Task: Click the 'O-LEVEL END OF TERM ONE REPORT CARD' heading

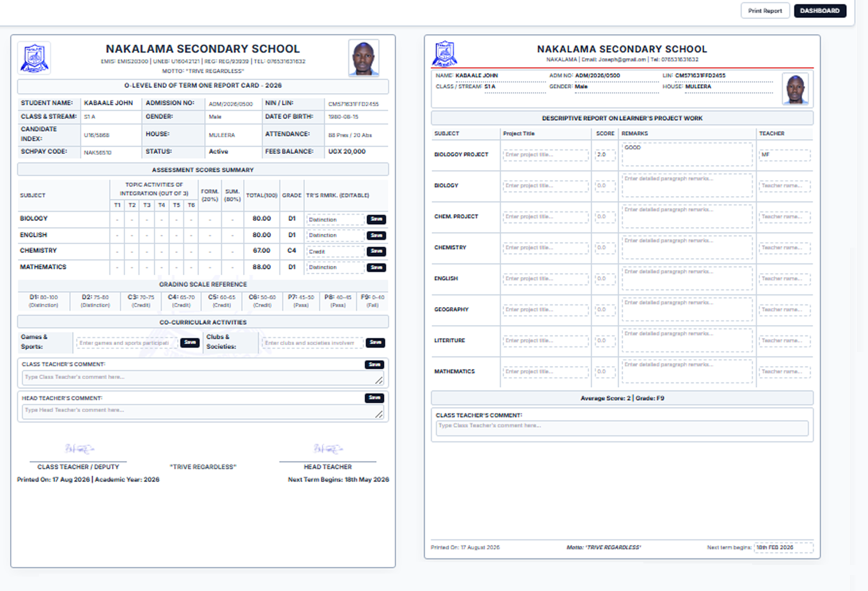Action: 203,85
